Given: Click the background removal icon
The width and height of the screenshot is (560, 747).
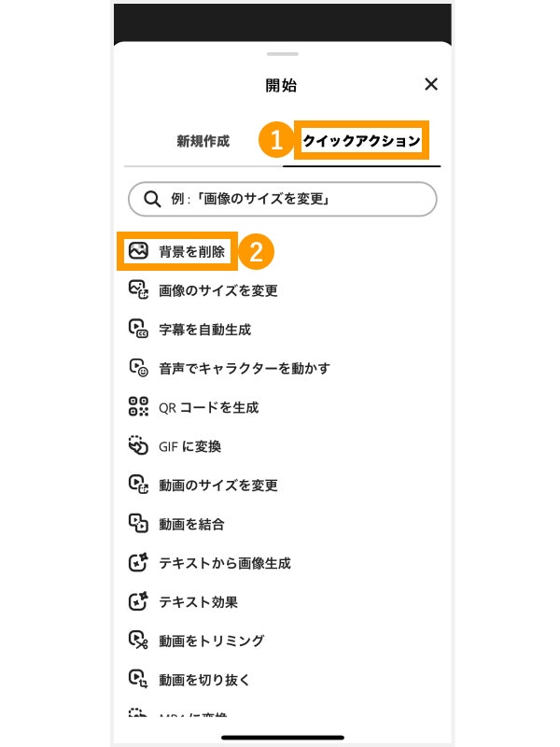Looking at the screenshot, I should coord(138,251).
